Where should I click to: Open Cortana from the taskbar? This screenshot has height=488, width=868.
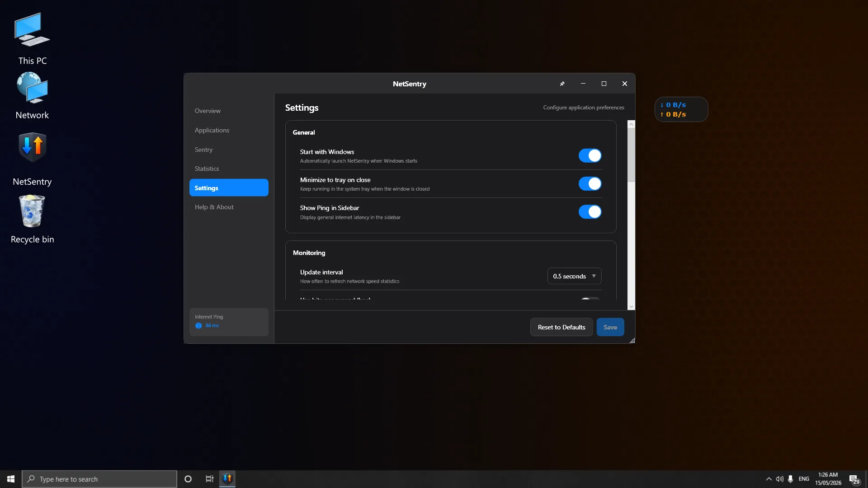tap(188, 479)
